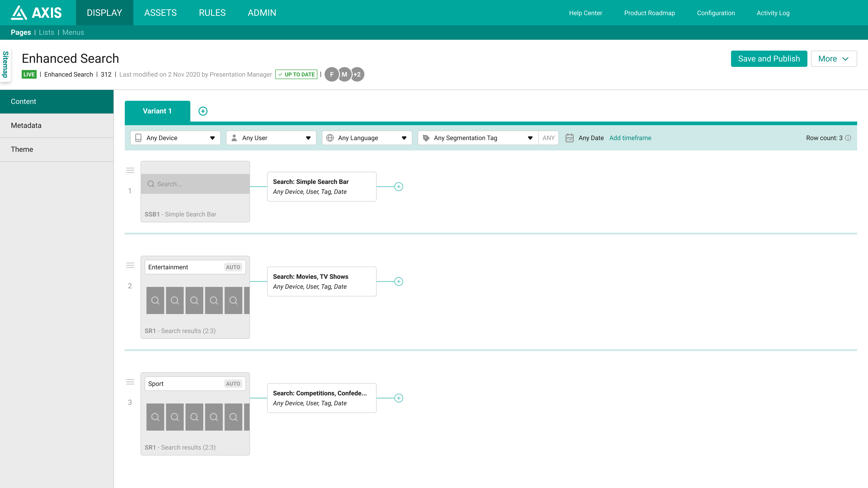Open the Any Language dropdown
The width and height of the screenshot is (868, 488).
click(367, 138)
